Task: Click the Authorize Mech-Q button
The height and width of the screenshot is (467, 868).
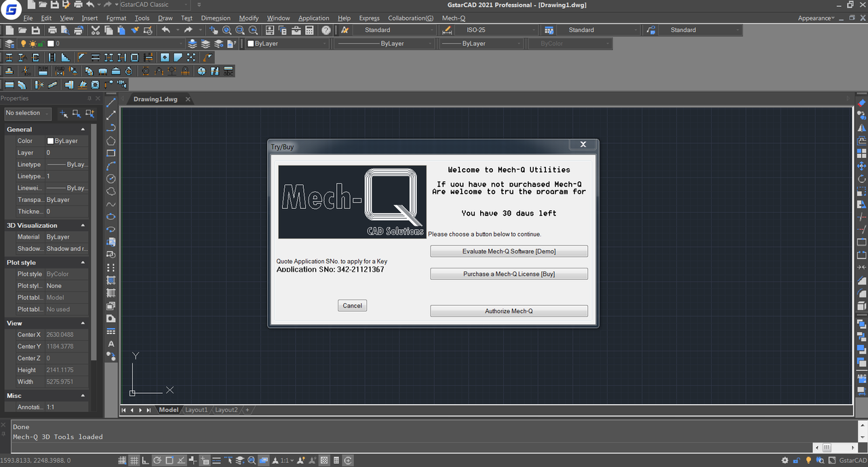Action: [x=509, y=311]
